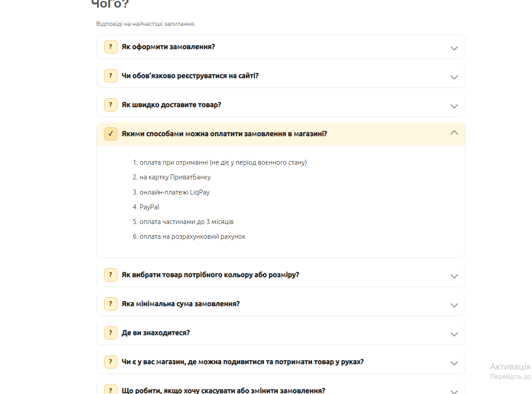Click question icon next to 'Чи є у вас магазин' question
The height and width of the screenshot is (394, 532).
(111, 362)
